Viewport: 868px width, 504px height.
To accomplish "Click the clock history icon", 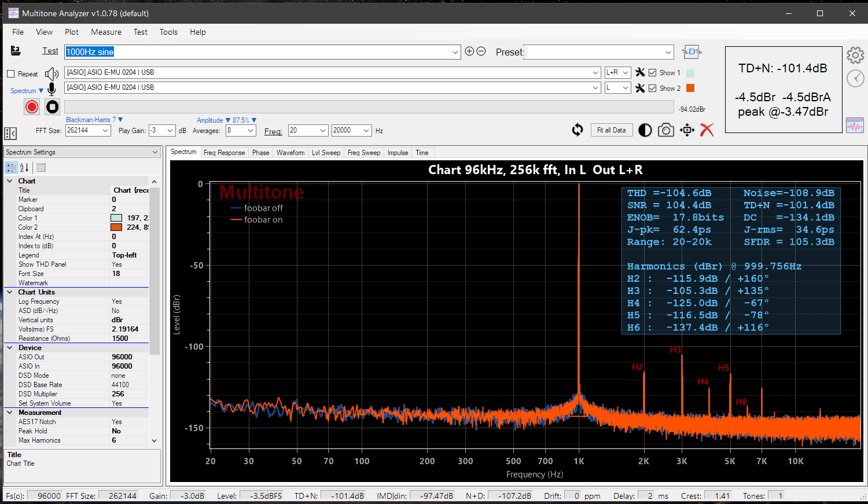I will [x=855, y=79].
